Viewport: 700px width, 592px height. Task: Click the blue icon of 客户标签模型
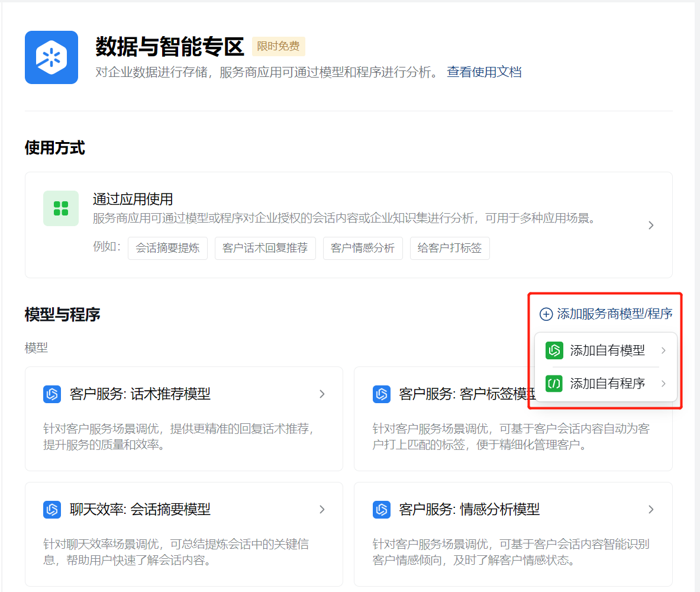click(382, 394)
